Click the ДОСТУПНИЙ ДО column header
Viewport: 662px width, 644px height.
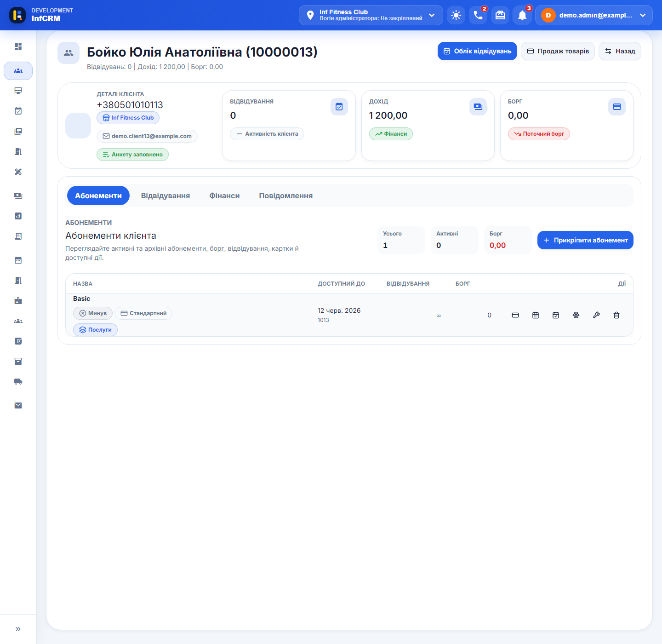pyautogui.click(x=341, y=284)
